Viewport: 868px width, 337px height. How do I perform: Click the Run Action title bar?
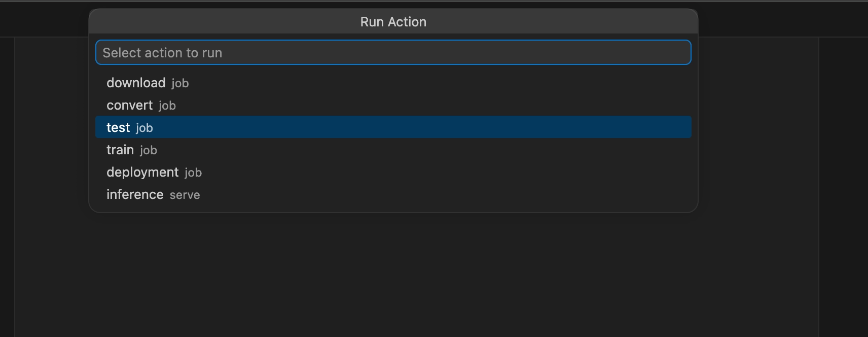click(393, 22)
